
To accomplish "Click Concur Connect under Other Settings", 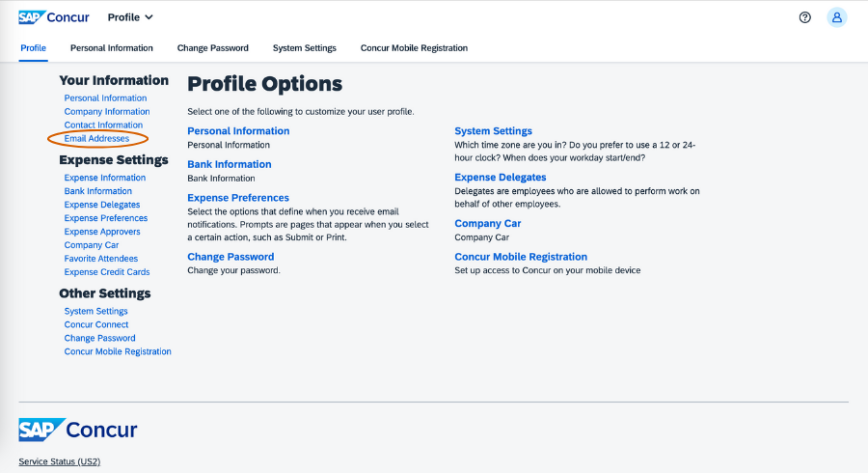I will coord(96,325).
